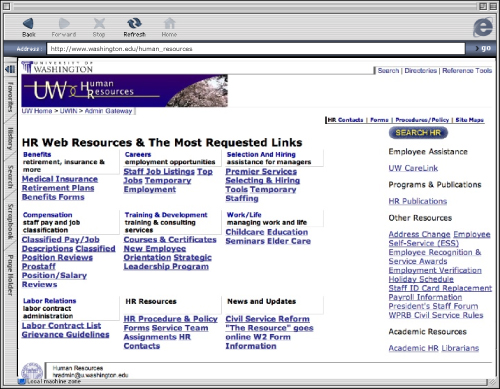Image resolution: width=500 pixels, height=389 pixels.
Task: Open the Temporary Employment link
Action: tap(157, 185)
